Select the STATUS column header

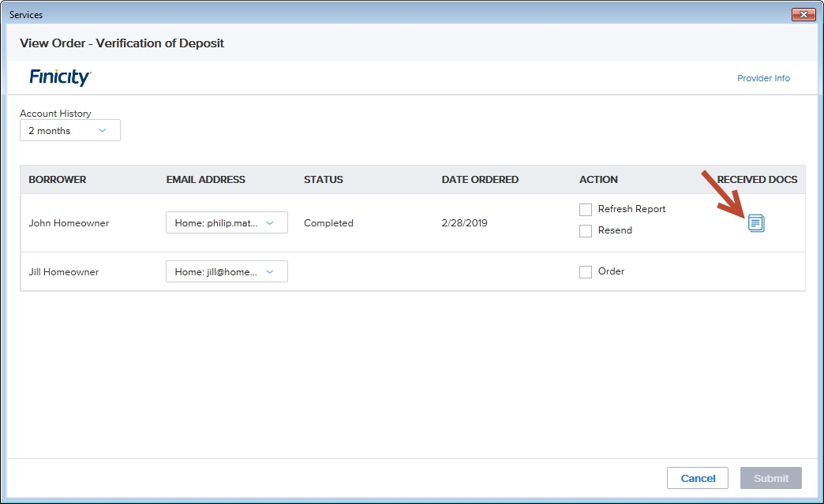[324, 180]
